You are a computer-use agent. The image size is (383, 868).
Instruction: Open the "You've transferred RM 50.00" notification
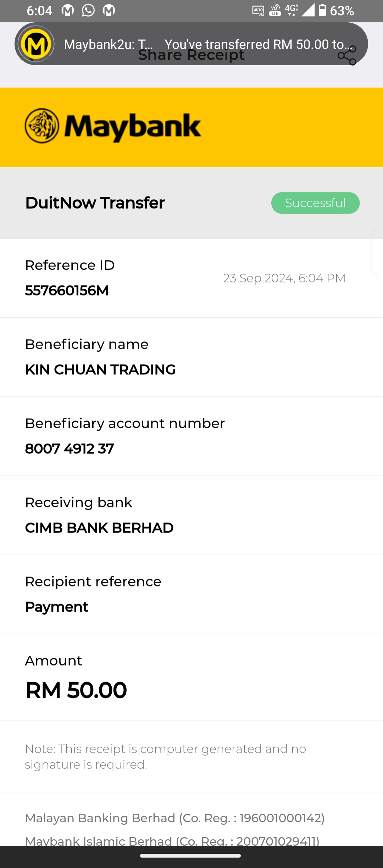pos(259,44)
